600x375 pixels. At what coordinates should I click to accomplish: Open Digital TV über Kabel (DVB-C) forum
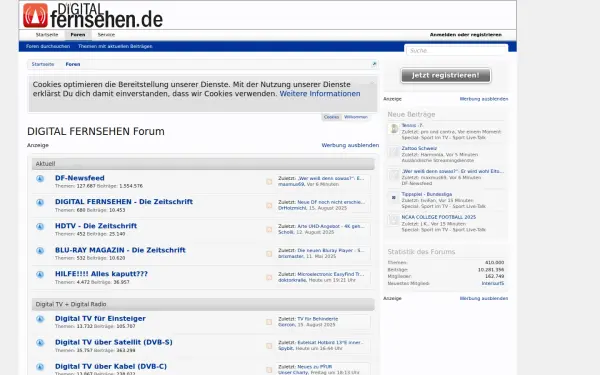pyautogui.click(x=111, y=366)
